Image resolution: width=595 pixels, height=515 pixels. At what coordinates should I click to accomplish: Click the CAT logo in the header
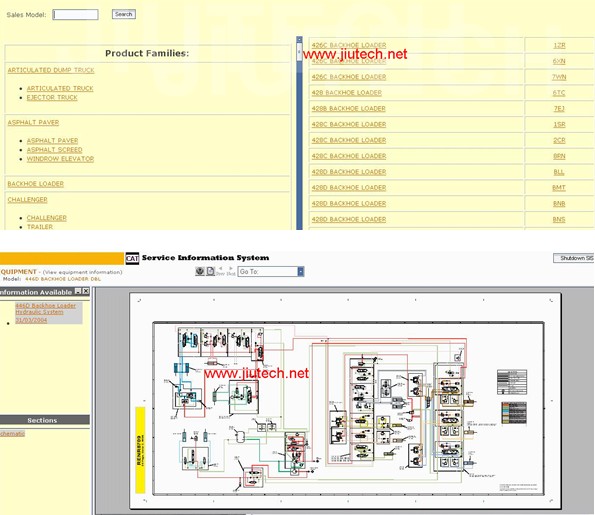(x=132, y=258)
